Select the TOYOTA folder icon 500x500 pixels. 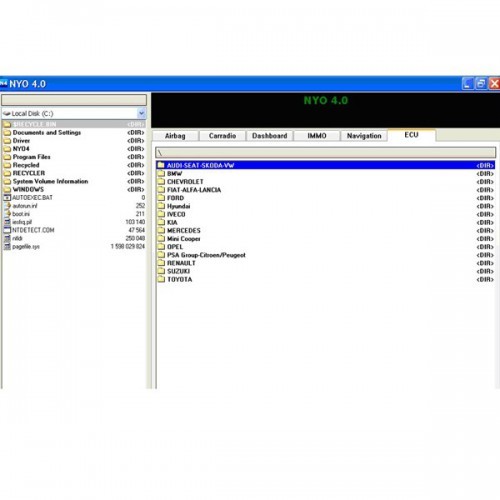point(161,279)
